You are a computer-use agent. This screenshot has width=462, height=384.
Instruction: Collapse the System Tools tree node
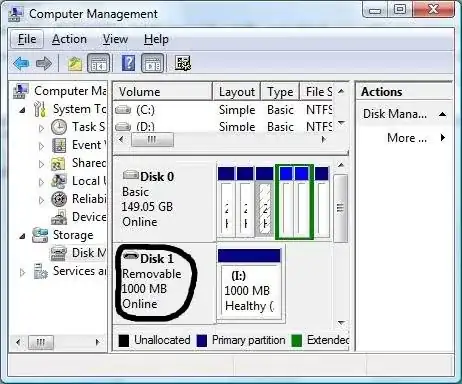tap(22, 110)
